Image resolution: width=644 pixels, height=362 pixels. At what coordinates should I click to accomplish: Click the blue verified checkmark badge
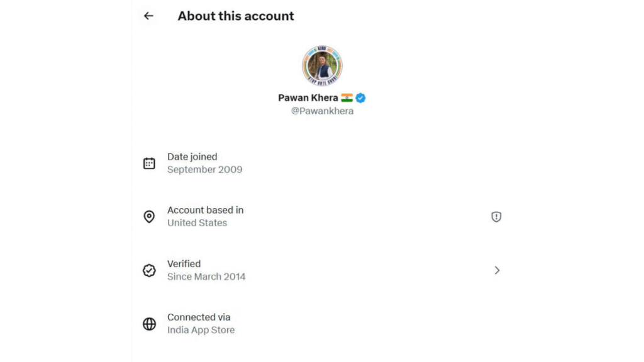point(359,97)
